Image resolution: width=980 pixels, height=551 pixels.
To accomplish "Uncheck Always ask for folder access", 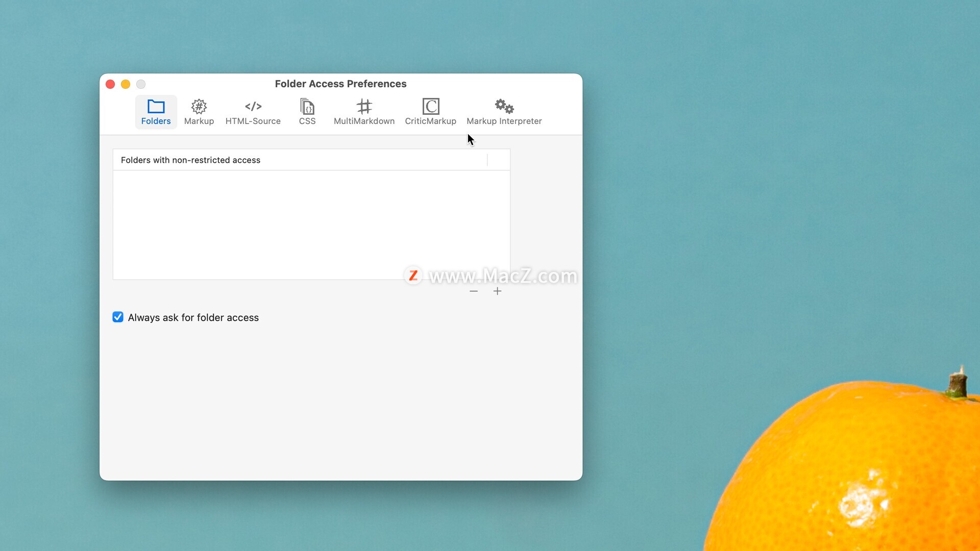I will point(118,317).
